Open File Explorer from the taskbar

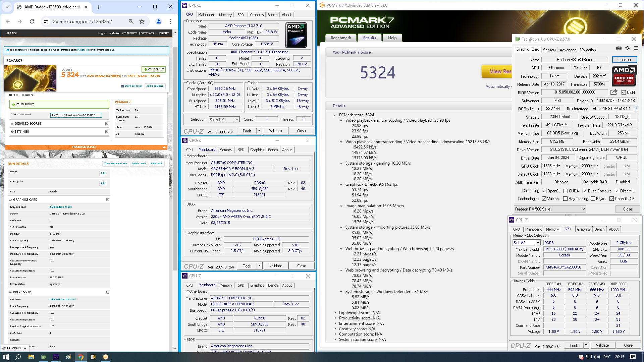click(31, 357)
